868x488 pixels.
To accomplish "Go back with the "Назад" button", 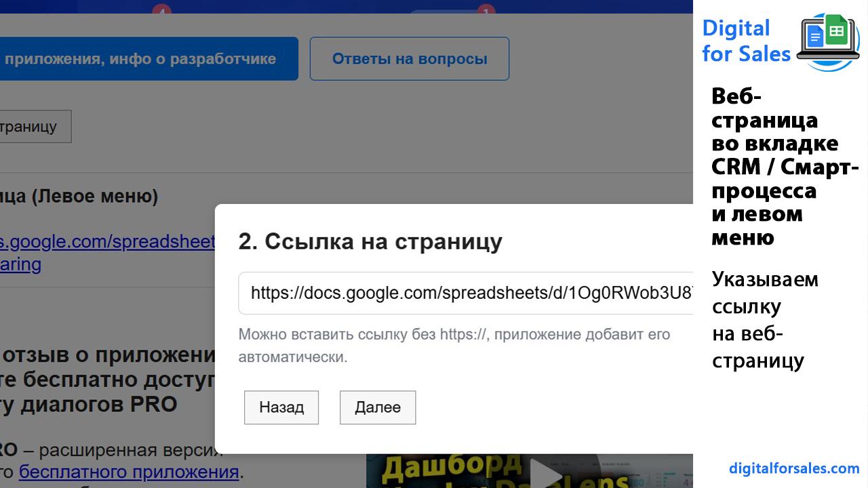I will tap(281, 407).
